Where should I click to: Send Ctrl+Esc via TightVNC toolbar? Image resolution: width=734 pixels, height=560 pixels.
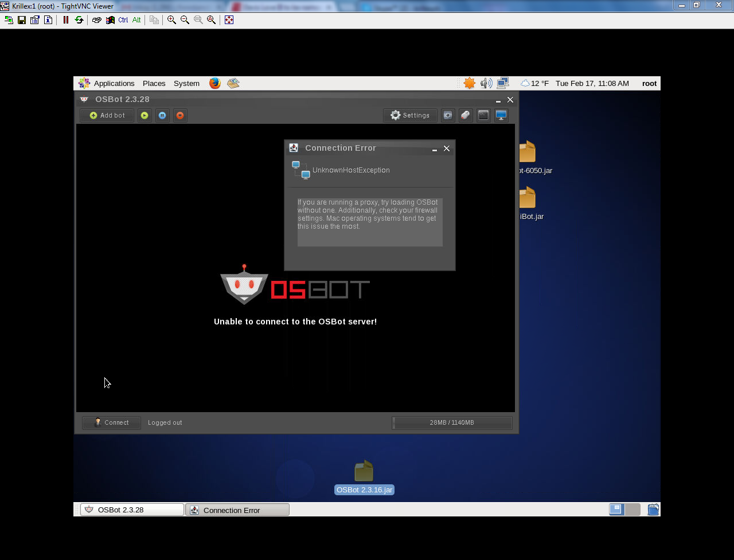point(110,19)
